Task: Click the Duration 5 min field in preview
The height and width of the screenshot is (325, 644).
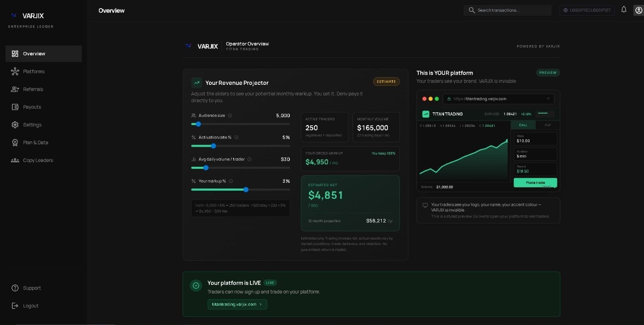Action: 535,154
